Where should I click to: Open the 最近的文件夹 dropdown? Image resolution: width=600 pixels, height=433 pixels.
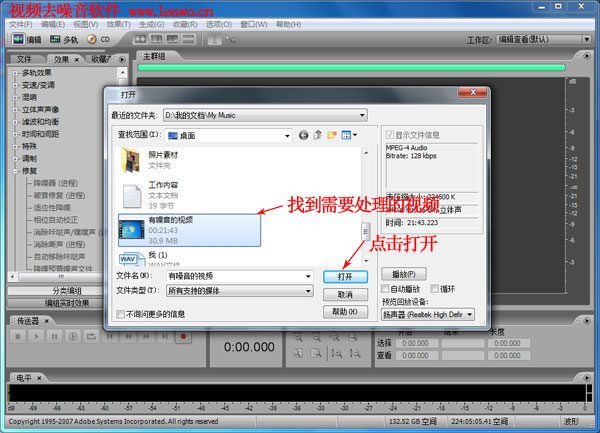click(362, 115)
